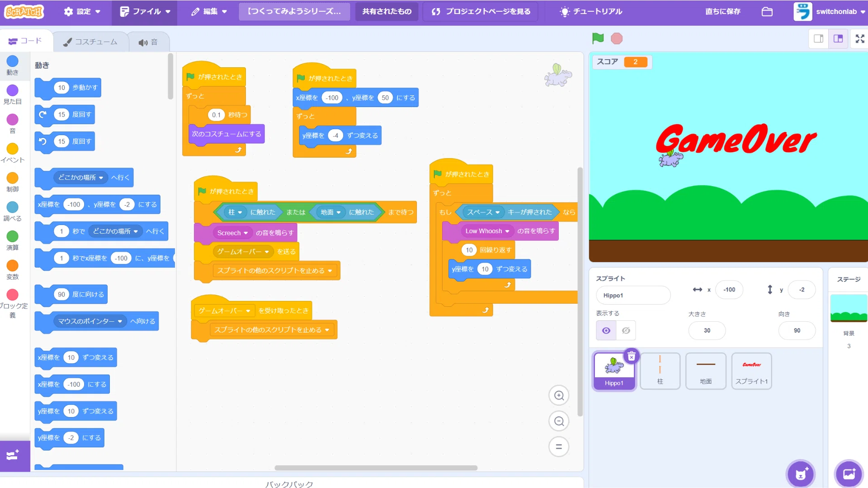The height and width of the screenshot is (488, 868).
Task: Reset workspace zoom with the equals icon
Action: coord(559,446)
